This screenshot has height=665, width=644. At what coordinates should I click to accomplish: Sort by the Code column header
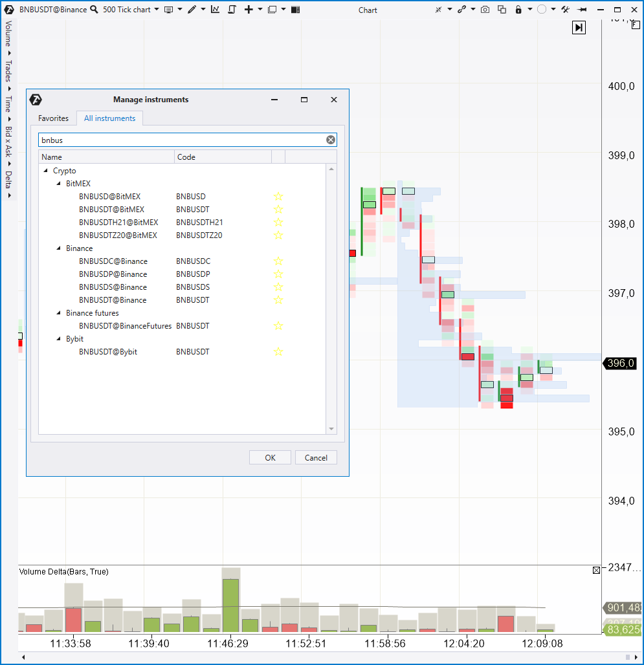(223, 157)
